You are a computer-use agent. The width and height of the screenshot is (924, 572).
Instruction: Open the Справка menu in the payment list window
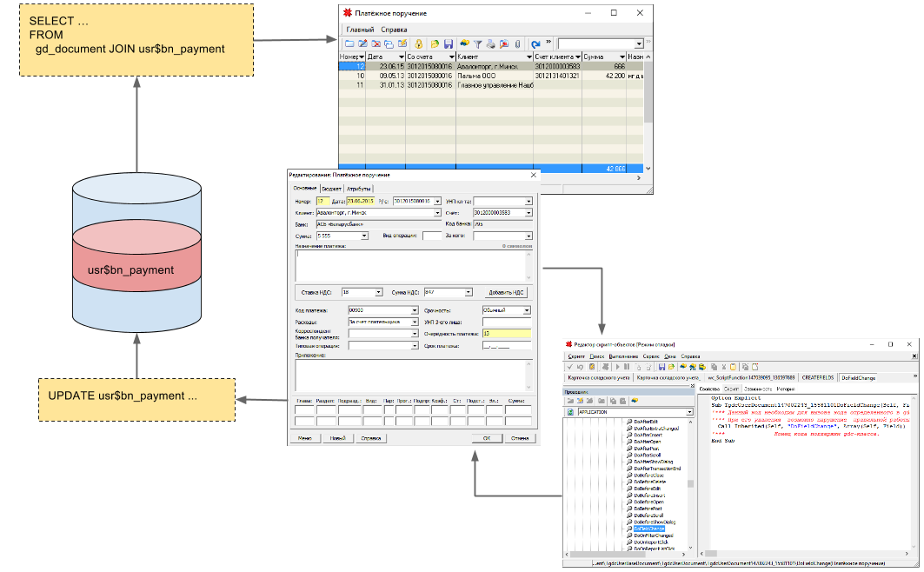click(x=394, y=30)
